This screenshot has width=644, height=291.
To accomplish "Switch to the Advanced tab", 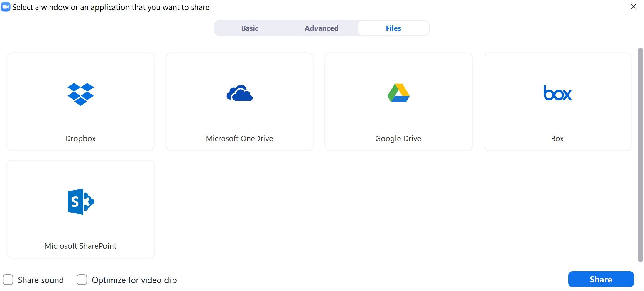I will coord(321,28).
